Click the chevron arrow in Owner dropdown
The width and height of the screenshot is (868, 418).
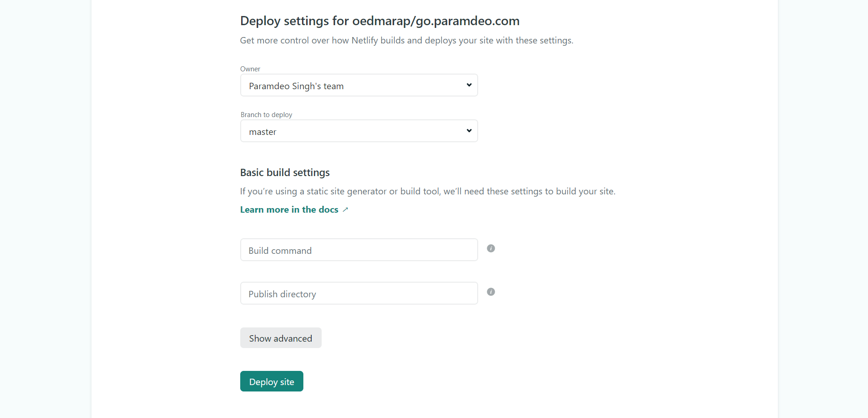[x=469, y=85]
